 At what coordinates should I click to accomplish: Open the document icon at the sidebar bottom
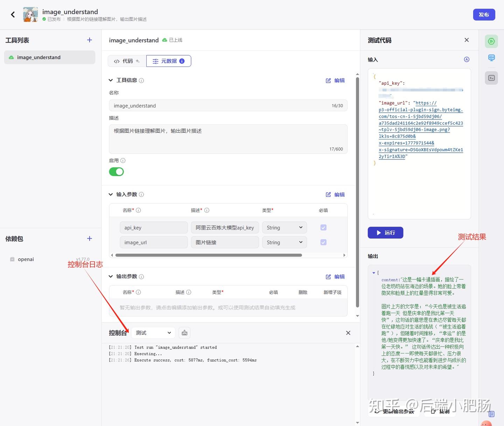pyautogui.click(x=491, y=414)
